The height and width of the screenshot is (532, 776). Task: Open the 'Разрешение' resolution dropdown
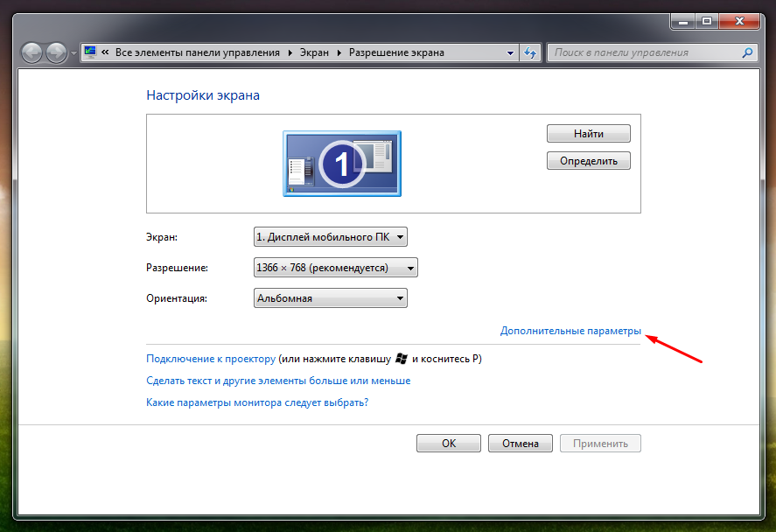pos(336,268)
